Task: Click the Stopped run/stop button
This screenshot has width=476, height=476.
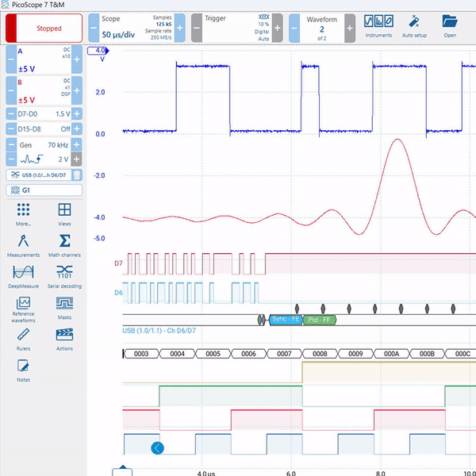Action: click(44, 29)
